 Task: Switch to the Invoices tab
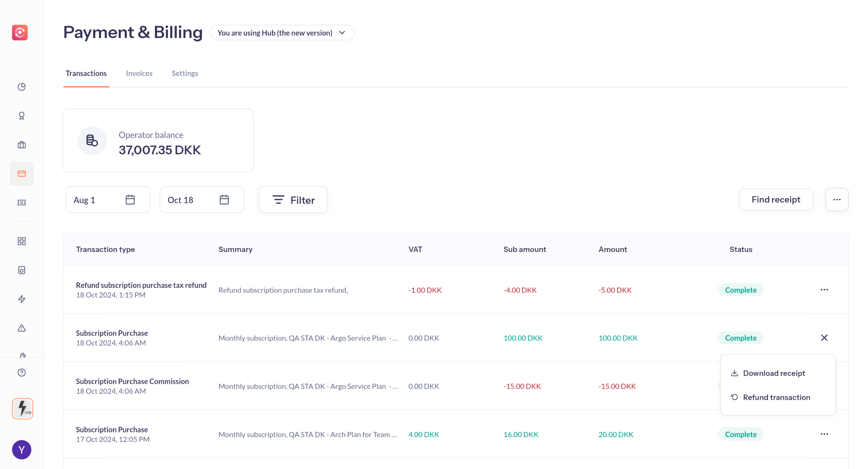[x=139, y=73]
